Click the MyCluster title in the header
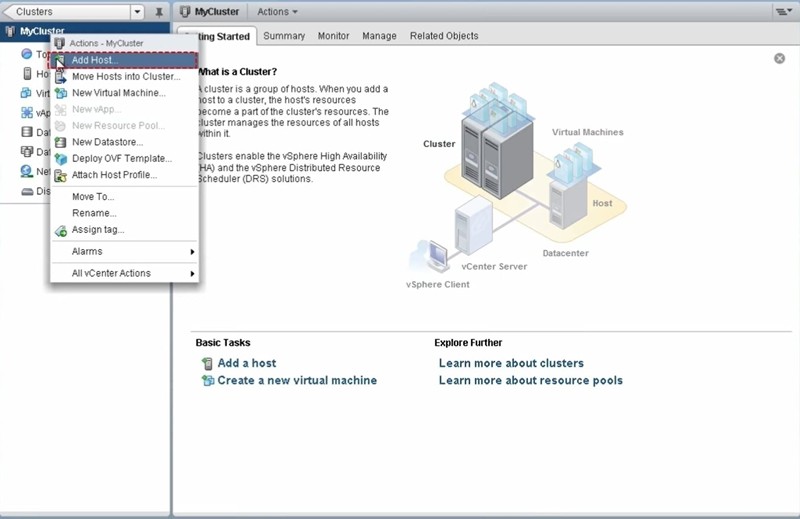The image size is (800, 519). (216, 12)
